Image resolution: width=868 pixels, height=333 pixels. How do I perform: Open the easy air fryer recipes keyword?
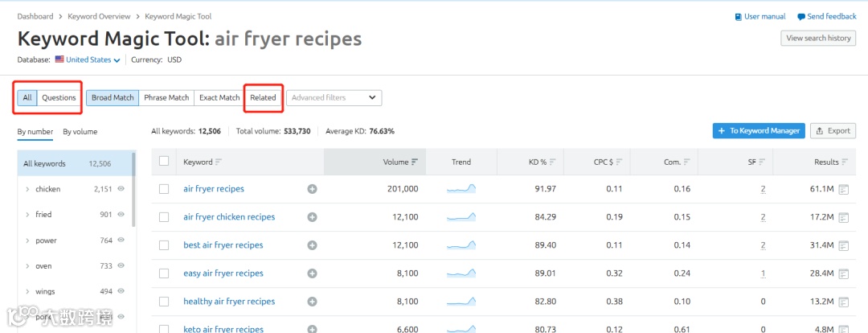pos(223,273)
